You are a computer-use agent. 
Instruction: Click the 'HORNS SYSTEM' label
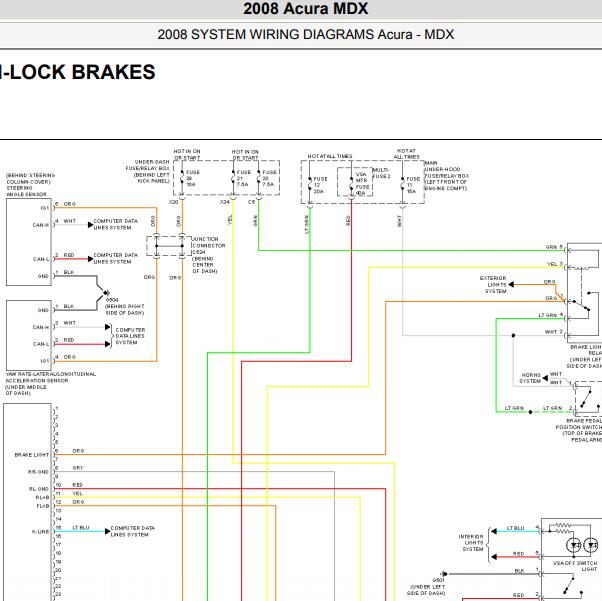coord(530,378)
